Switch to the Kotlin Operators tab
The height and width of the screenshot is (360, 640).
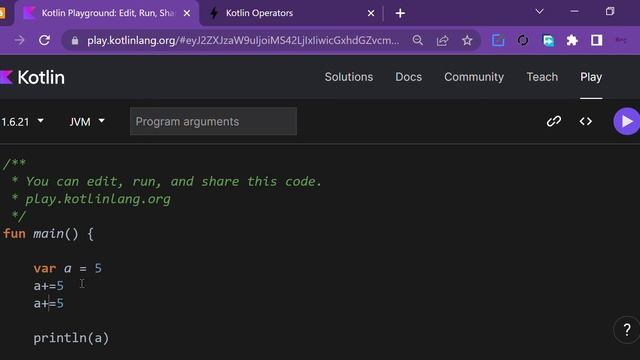pyautogui.click(x=259, y=13)
